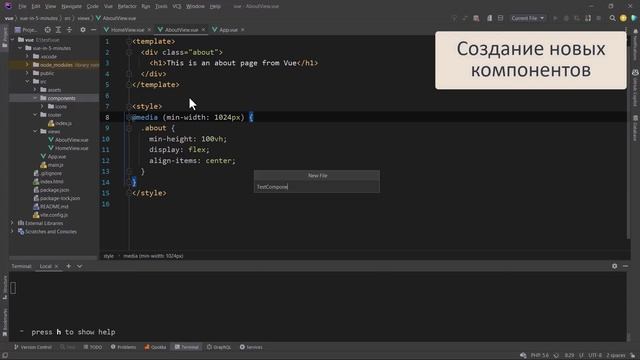Open the TODO tool window

tap(93, 347)
